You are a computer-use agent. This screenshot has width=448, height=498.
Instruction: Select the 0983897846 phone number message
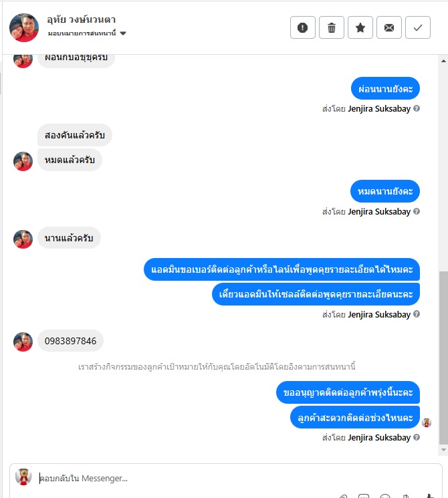70,341
